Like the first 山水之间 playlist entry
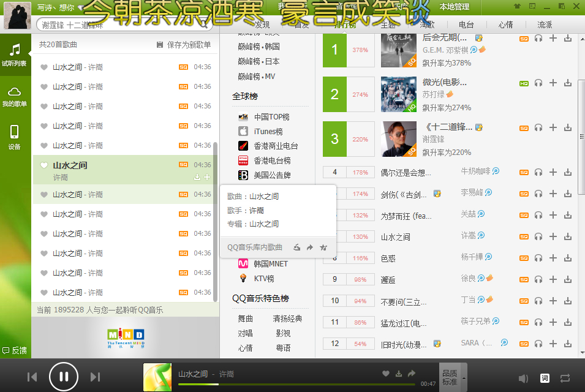The height and width of the screenshot is (392, 585). [44, 67]
